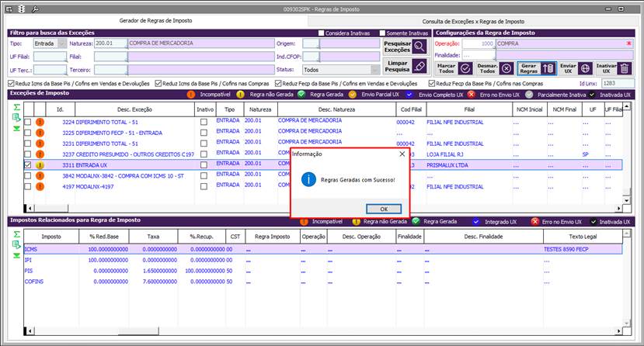Toggle Reduz Fecp Pis/Cofins nas Compras checkbox
Screen dimensions: 644x346
(x=432, y=83)
